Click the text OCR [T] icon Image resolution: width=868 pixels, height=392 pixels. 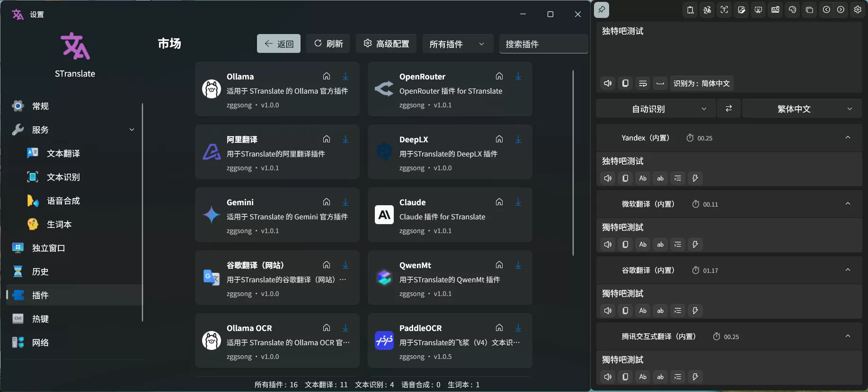click(x=725, y=9)
